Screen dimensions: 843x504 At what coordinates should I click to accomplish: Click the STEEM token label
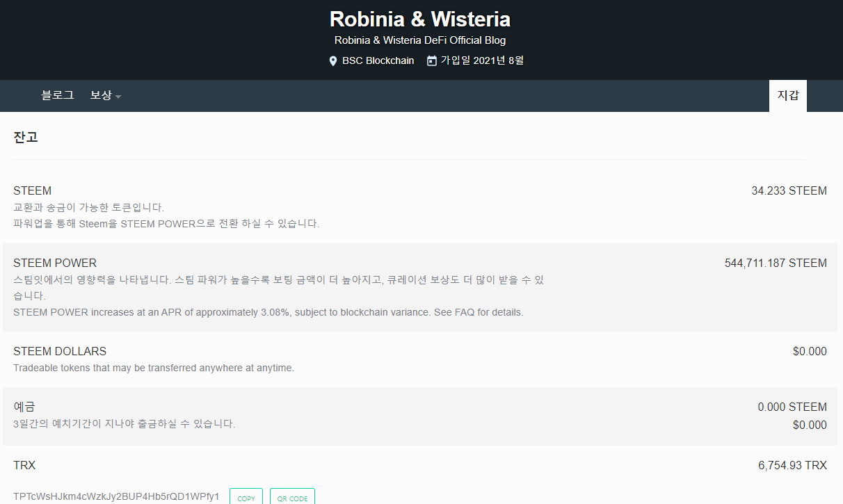[x=32, y=190]
